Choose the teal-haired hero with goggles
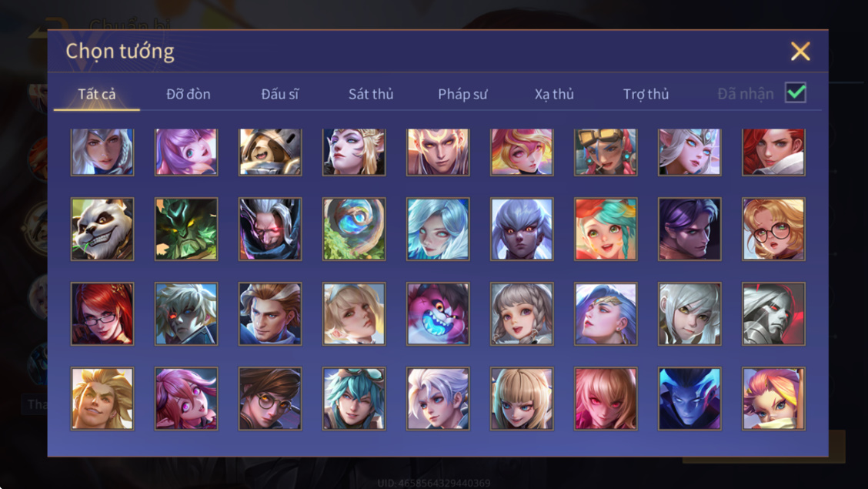Image resolution: width=868 pixels, height=489 pixels. click(354, 398)
